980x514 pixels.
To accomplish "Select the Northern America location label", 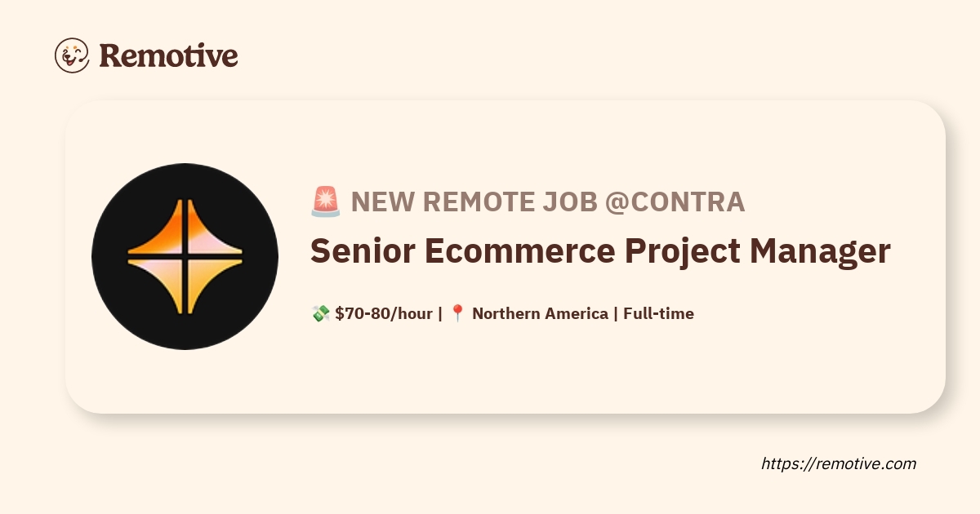I will 540,313.
